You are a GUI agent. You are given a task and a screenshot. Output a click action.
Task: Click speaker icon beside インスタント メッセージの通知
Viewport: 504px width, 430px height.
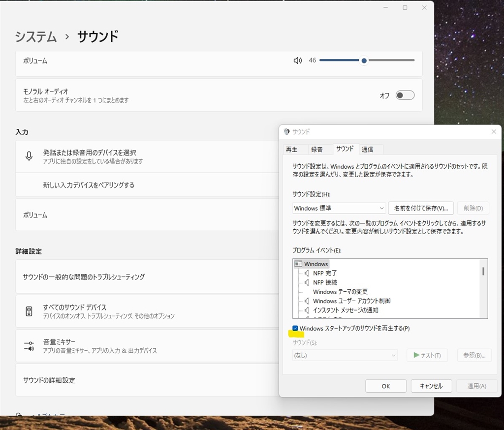pos(307,310)
